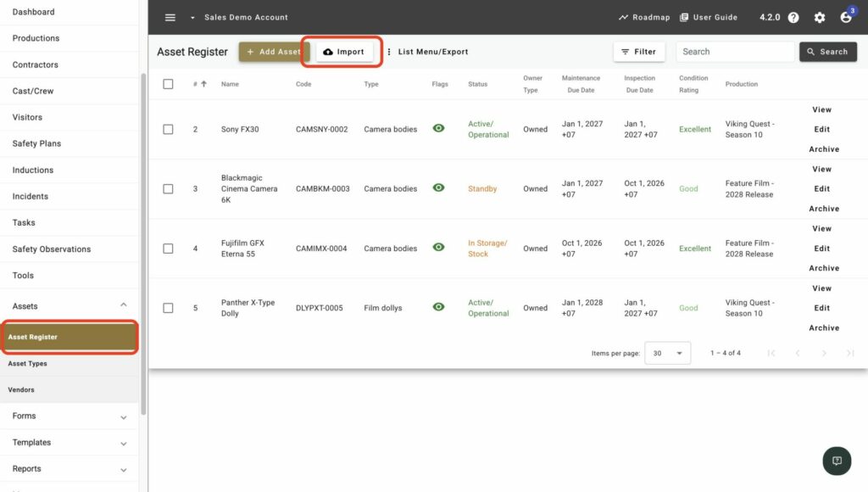Archive the Panther X-Type Dolly asset
Image resolution: width=868 pixels, height=492 pixels.
coord(824,328)
